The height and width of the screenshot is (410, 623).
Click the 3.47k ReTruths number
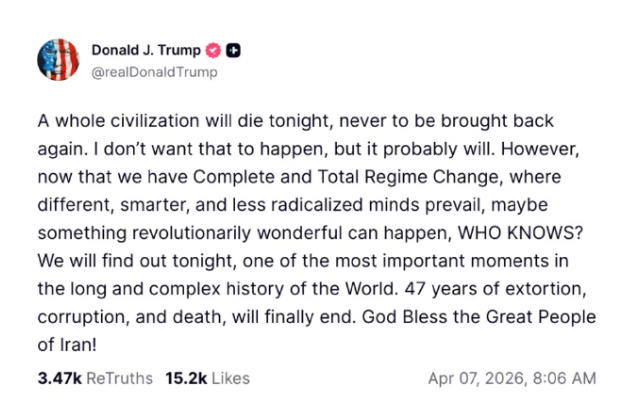59,378
